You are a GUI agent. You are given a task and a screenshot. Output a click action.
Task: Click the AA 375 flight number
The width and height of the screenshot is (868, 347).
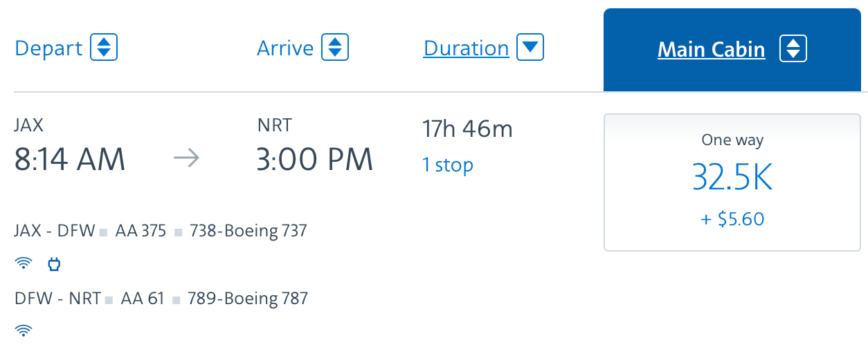[141, 231]
